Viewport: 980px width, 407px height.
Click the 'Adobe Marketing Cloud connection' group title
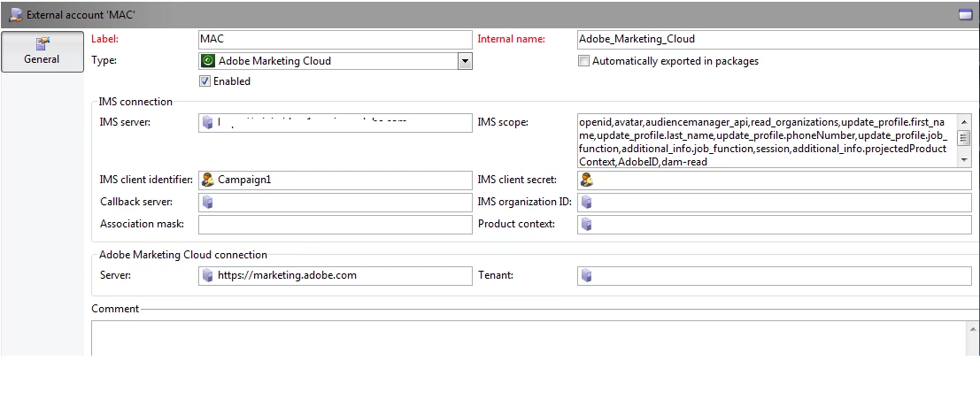tap(183, 255)
